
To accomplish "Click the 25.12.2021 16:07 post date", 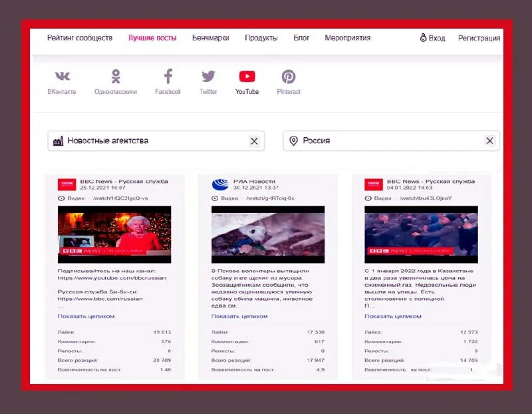I will point(103,188).
